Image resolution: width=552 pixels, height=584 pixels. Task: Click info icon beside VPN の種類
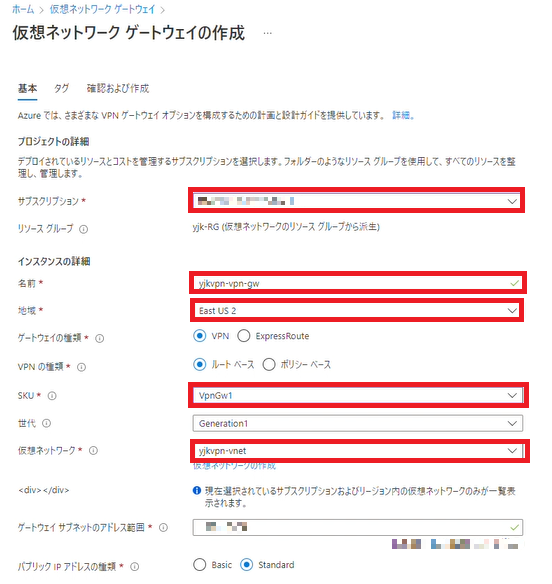click(x=81, y=367)
